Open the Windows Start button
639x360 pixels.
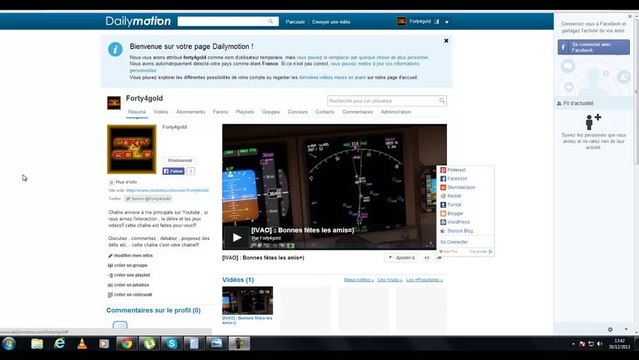tap(9, 344)
